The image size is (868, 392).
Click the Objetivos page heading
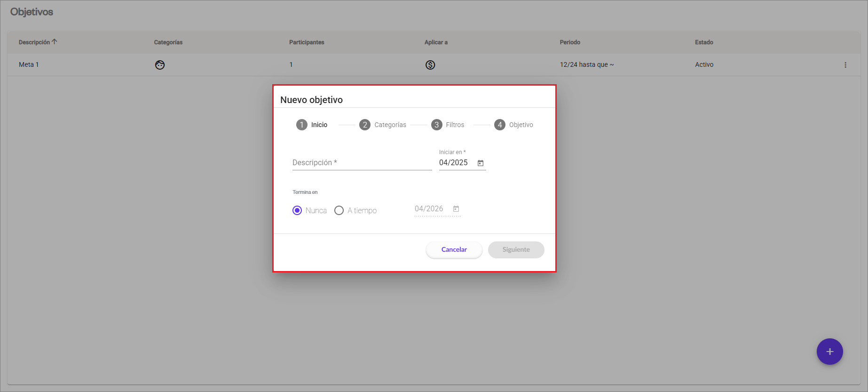[x=32, y=12]
